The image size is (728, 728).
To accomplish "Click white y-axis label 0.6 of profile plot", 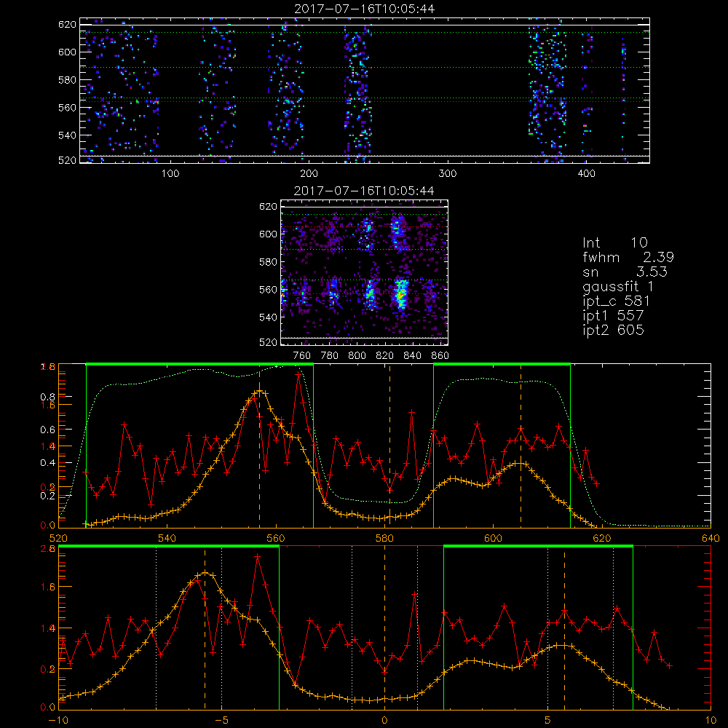I will (48, 430).
